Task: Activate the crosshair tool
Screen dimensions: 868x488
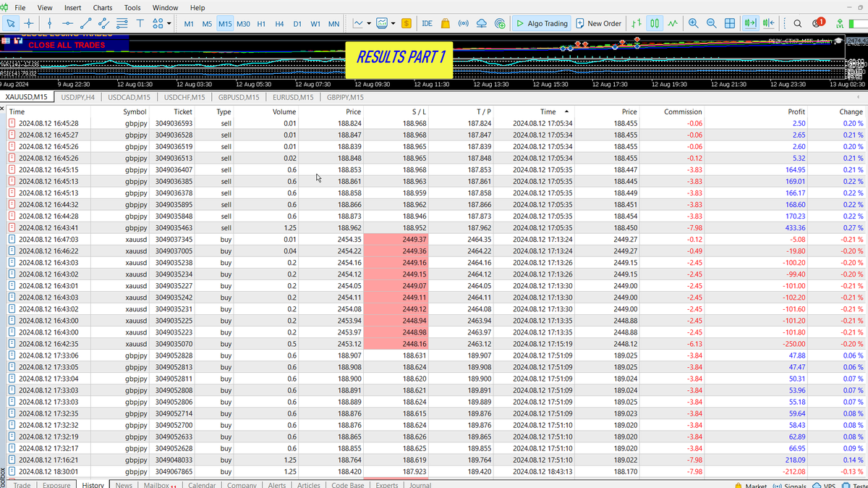Action: [x=29, y=23]
